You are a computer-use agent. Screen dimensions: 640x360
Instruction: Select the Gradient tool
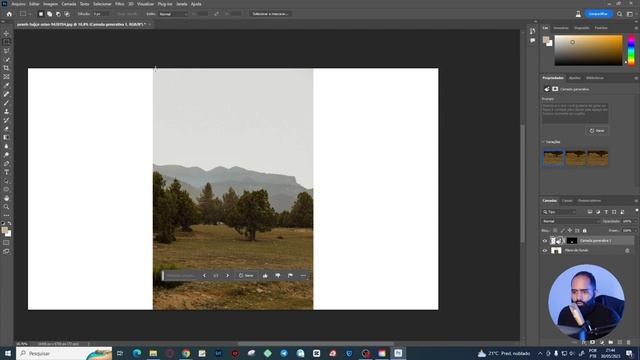6,138
